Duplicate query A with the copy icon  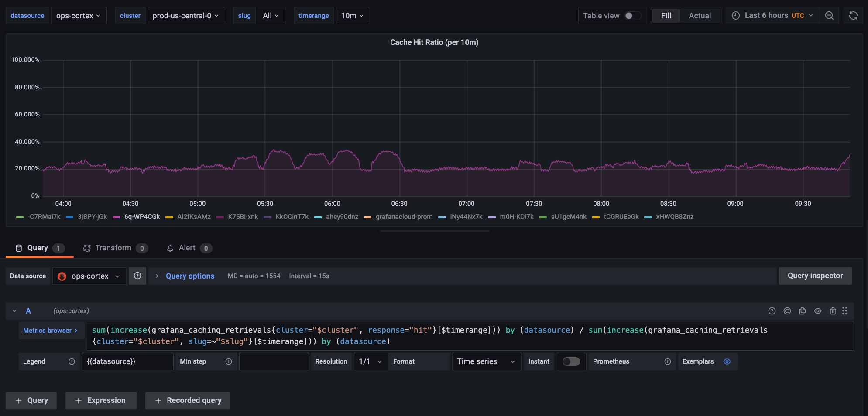[802, 311]
